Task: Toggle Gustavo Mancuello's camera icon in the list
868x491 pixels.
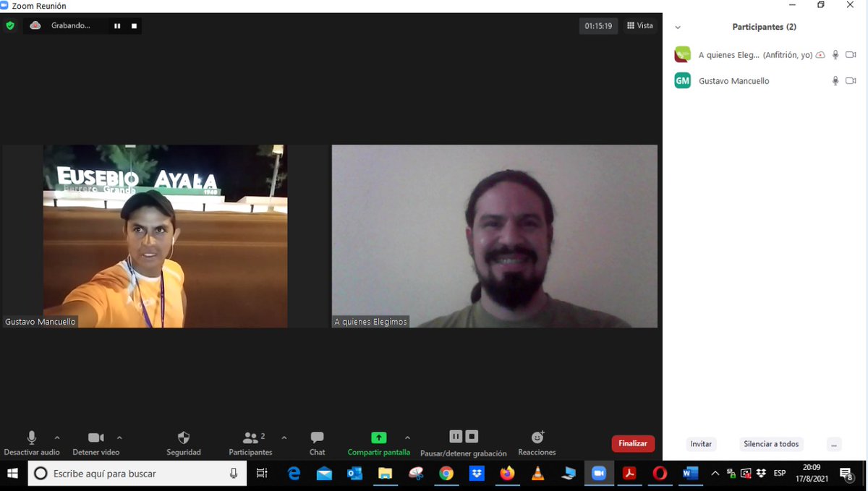Action: (851, 81)
